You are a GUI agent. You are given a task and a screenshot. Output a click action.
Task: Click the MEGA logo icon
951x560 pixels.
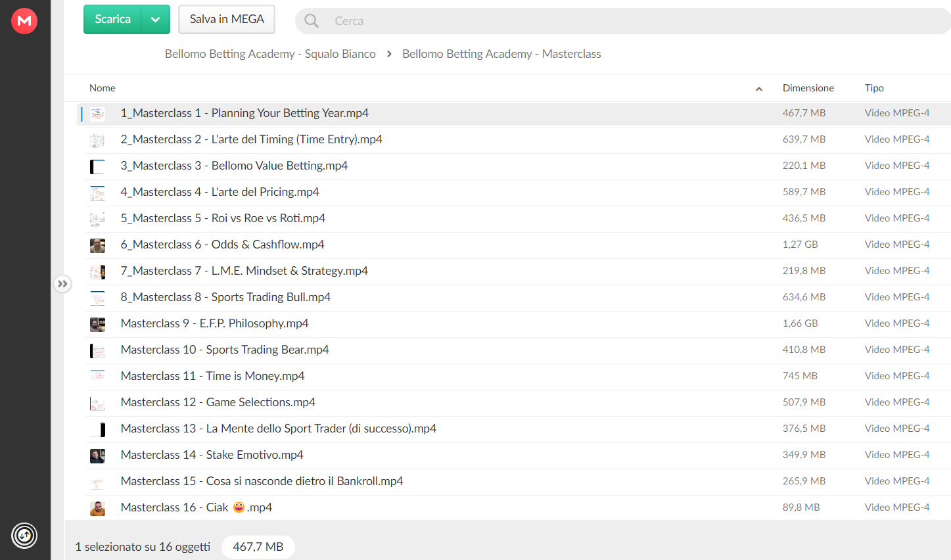24,21
